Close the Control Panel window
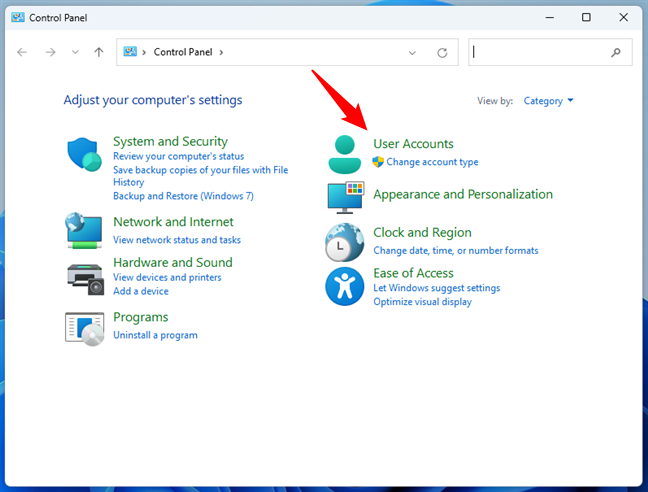Screen dimensions: 648x492 click(623, 17)
